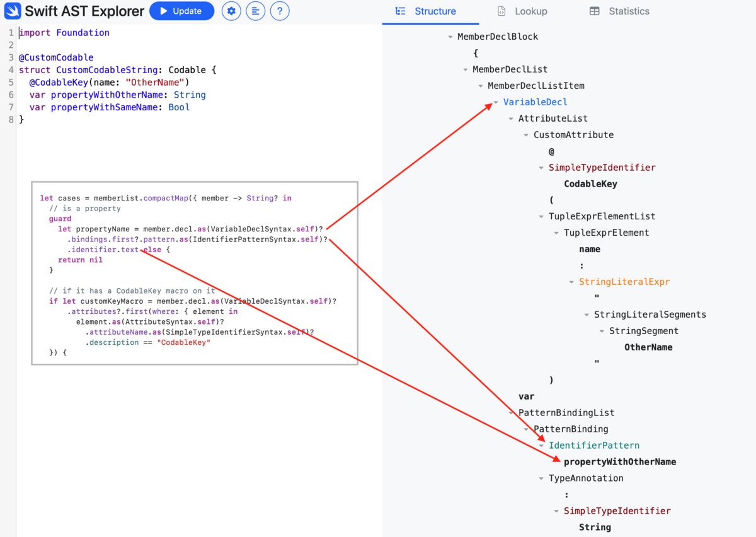Select the TypeAnnotation tree label
Viewport: 756px width, 537px height.
586,478
